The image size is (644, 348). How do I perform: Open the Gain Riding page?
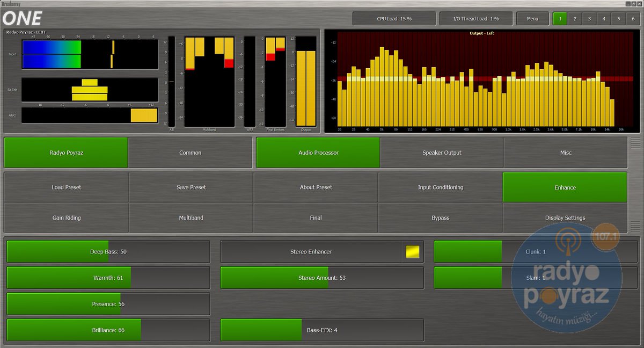tap(67, 218)
